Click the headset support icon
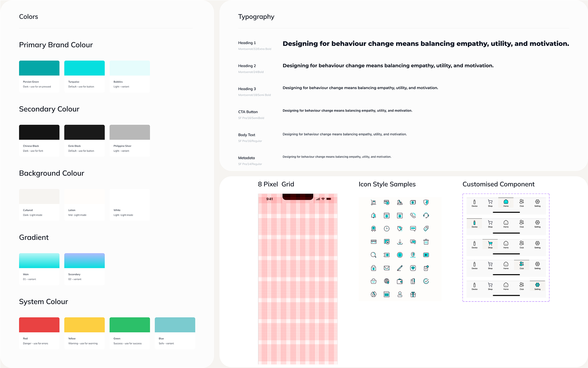This screenshot has width=588, height=368. tap(426, 216)
